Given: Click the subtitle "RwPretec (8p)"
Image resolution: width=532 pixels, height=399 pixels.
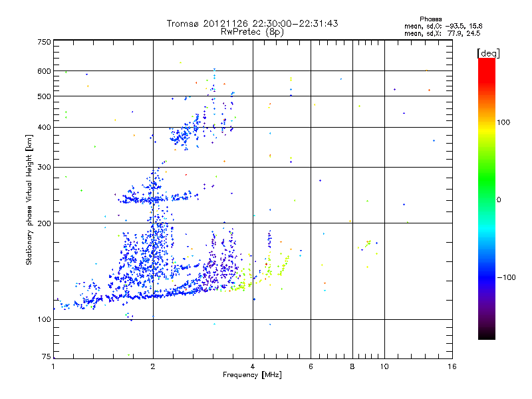Looking at the screenshot, I should pos(252,32).
